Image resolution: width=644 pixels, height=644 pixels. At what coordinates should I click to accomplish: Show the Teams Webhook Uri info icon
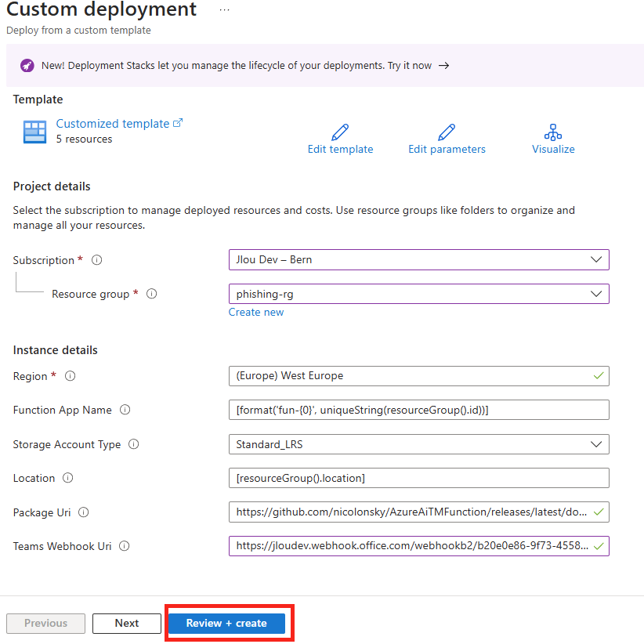[x=124, y=546]
